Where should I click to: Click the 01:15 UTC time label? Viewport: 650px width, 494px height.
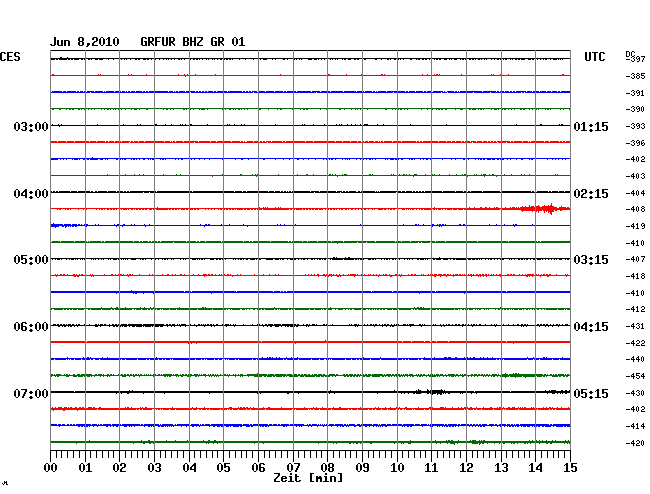[591, 126]
